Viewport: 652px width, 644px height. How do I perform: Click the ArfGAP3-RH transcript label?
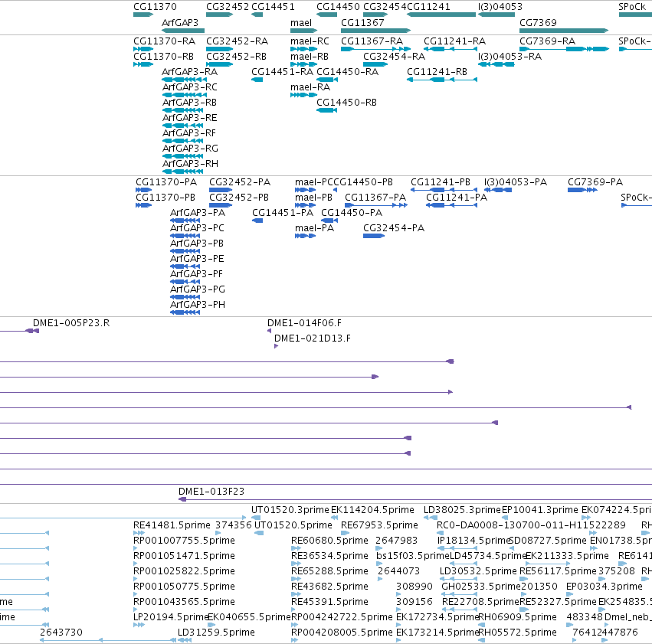click(x=190, y=164)
